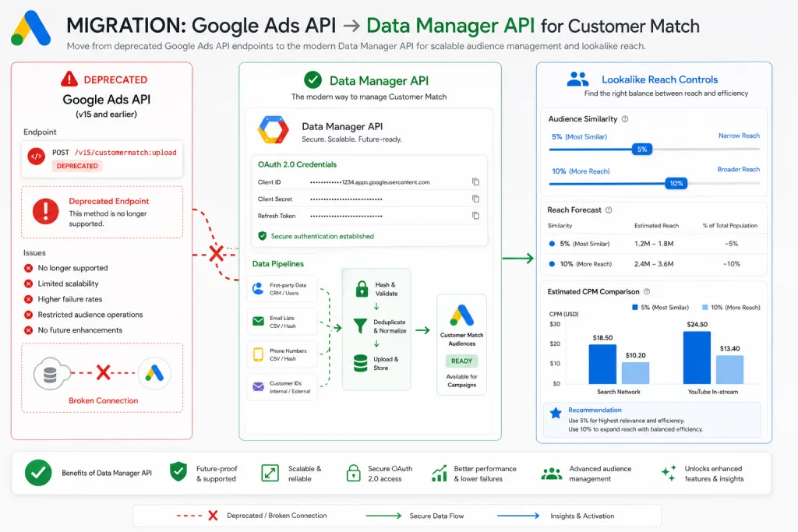Viewport: 798px width, 532px height.
Task: Click the Client Secret masked field
Action: coord(346,199)
